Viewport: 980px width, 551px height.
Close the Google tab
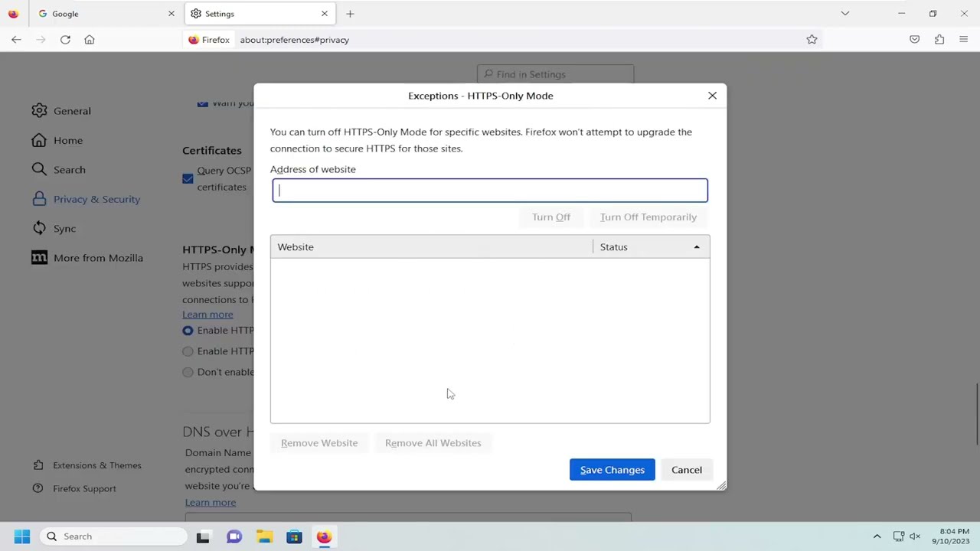(x=171, y=14)
